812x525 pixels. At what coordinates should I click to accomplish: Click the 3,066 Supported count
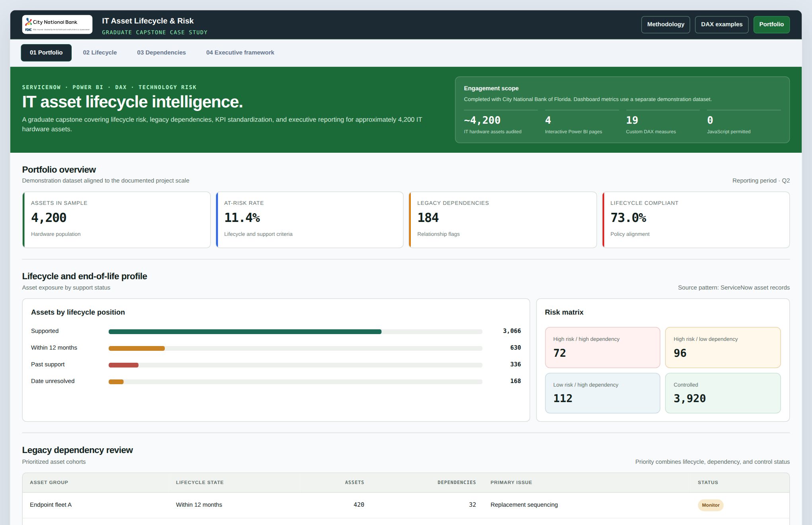(512, 331)
